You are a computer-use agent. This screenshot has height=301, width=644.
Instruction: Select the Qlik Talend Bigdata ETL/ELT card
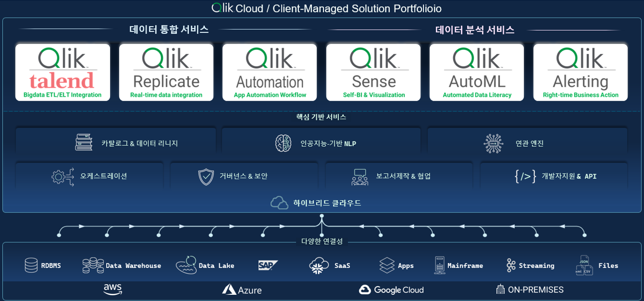pyautogui.click(x=62, y=72)
